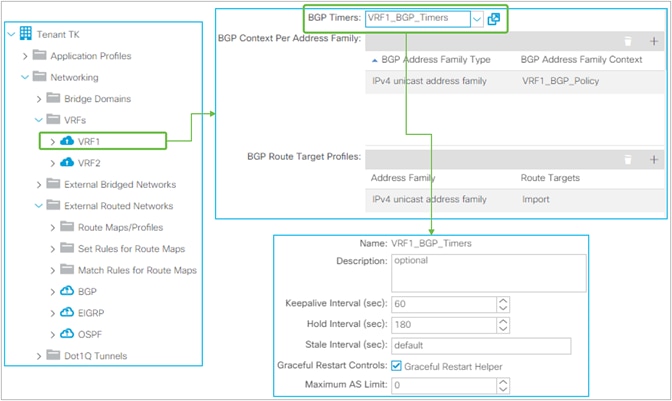672x401 pixels.
Task: Expand the OSPF tree node
Action: pos(52,335)
